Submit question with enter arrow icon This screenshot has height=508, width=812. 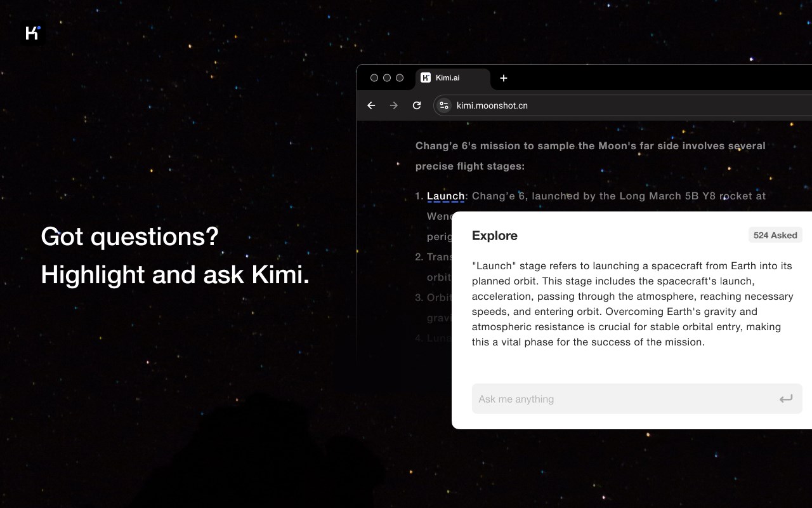pos(786,399)
